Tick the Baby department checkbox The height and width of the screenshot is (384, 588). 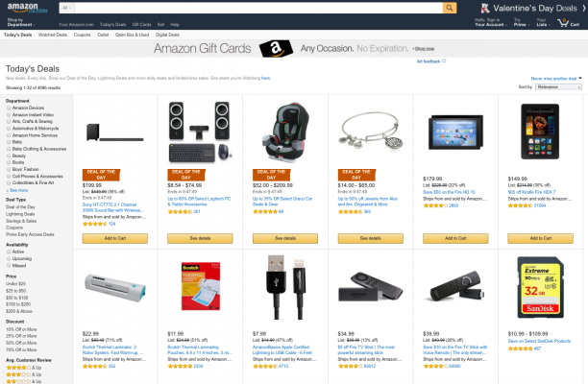9,142
